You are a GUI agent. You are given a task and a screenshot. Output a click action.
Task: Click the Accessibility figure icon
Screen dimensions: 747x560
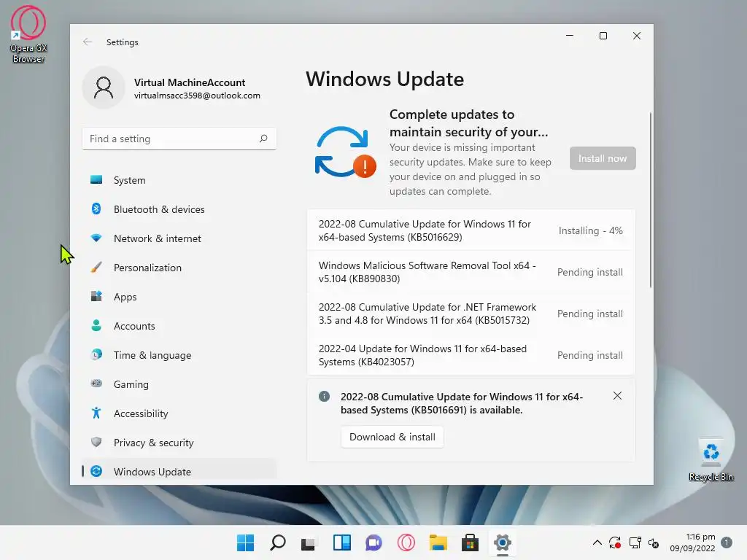(96, 413)
